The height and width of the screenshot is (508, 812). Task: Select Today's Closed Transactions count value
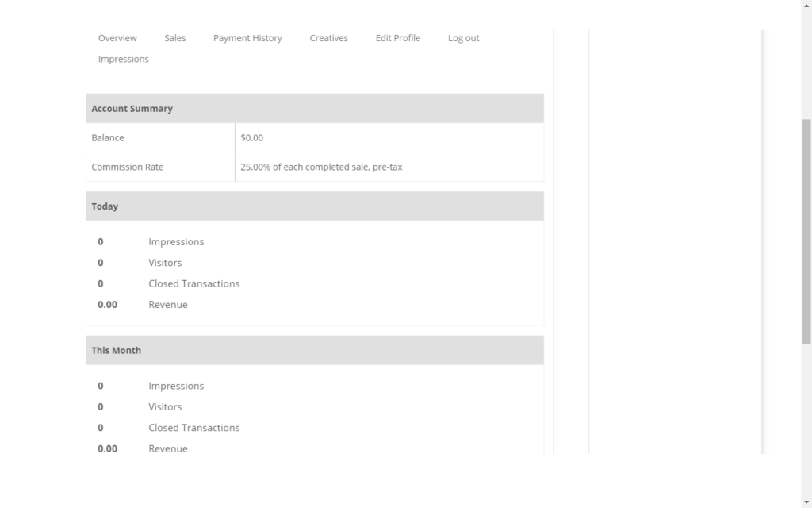101,283
